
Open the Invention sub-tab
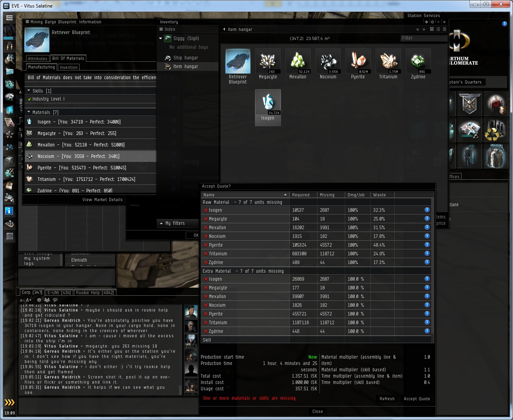69,67
